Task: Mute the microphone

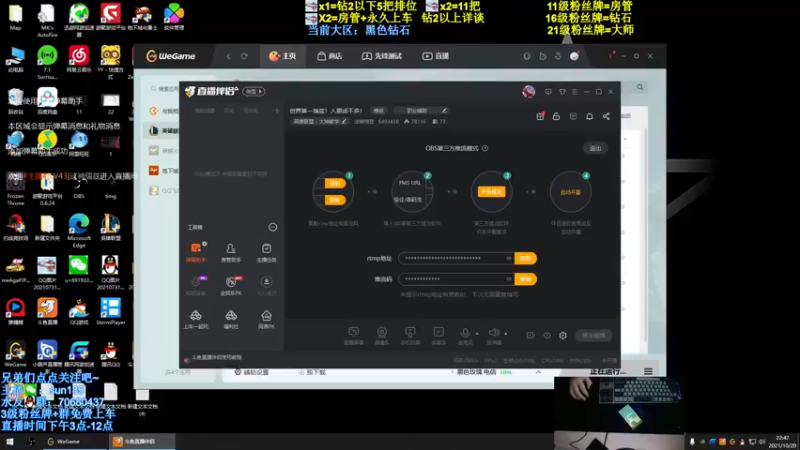Action: pos(465,334)
